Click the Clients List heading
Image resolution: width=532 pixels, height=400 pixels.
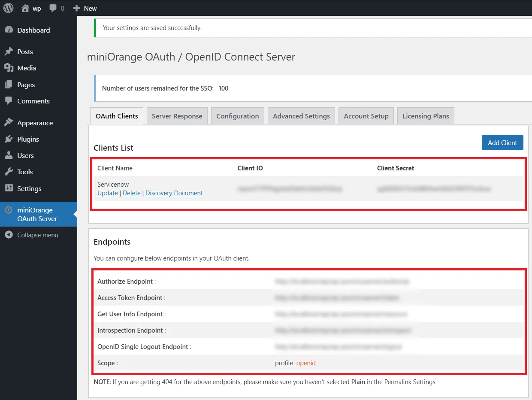pos(114,148)
